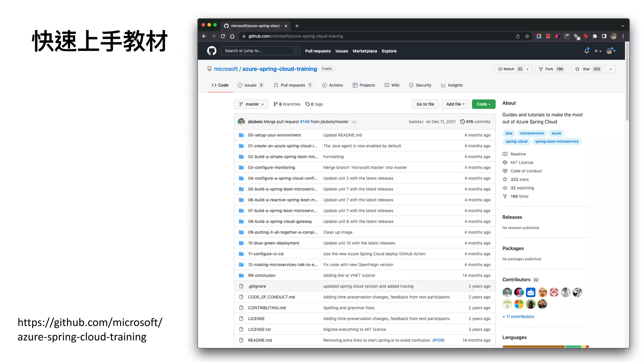
Task: Open the .gitignore file
Action: coord(257,286)
